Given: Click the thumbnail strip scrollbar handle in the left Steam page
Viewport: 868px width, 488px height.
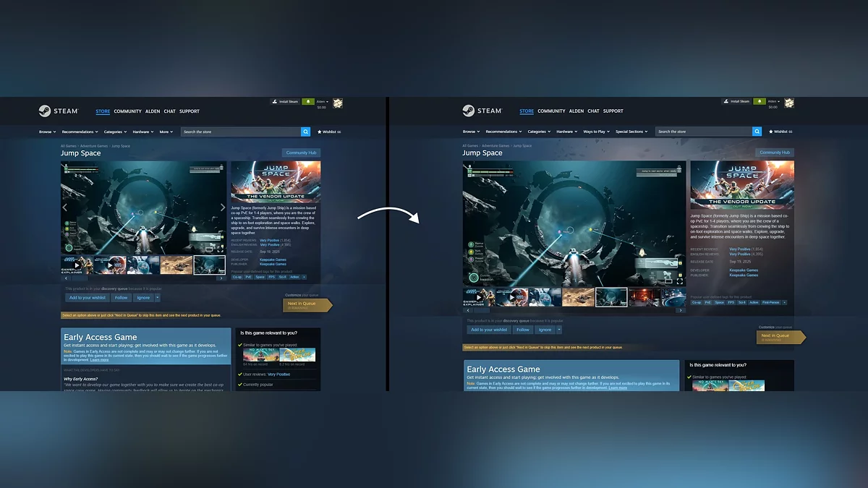Looking at the screenshot, I should 80,278.
